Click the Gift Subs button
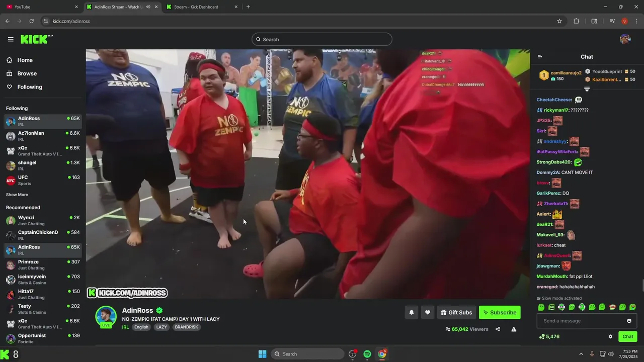Image resolution: width=644 pixels, height=362 pixels. (x=456, y=312)
